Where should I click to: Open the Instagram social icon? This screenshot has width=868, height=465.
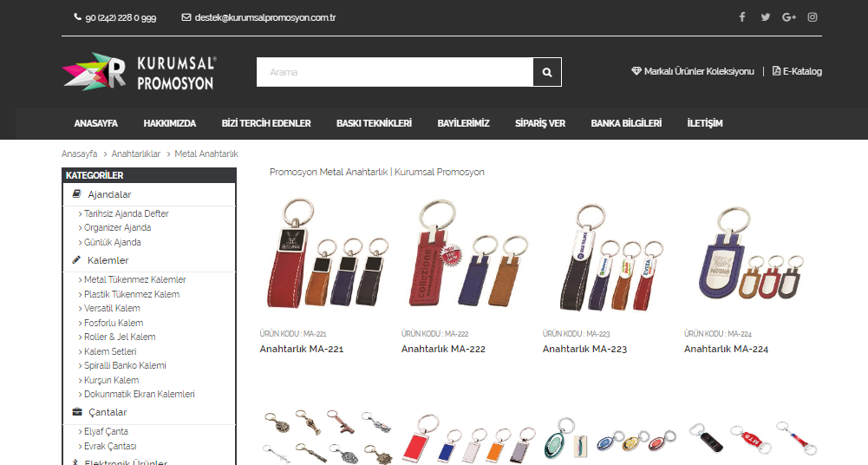[x=813, y=17]
